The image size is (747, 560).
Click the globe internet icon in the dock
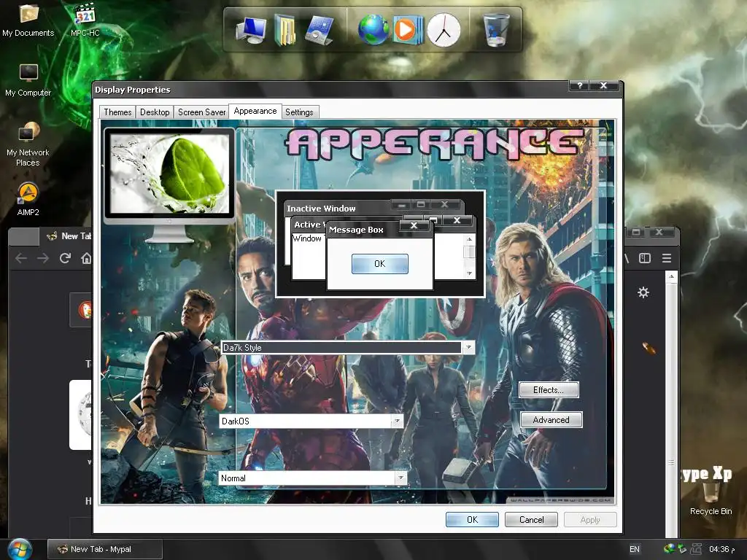373,29
